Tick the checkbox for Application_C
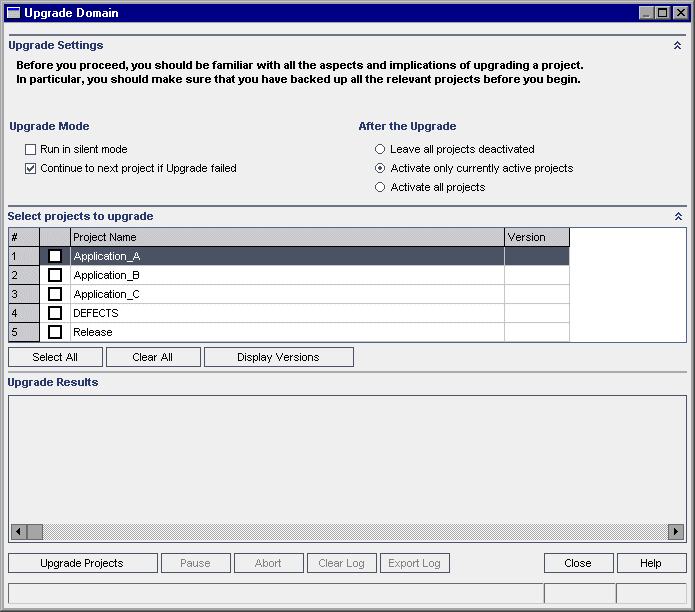This screenshot has height=612, width=695. tap(55, 294)
